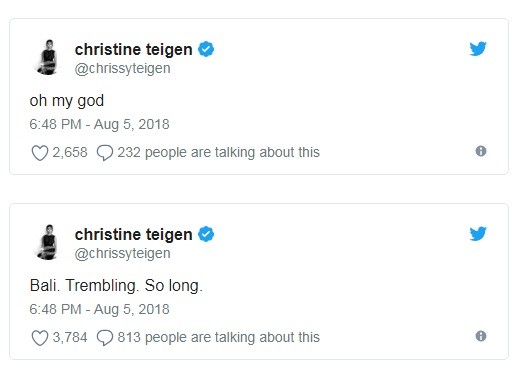
Task: Like the "Bali. Trembling." tweet heart icon
Action: tap(40, 338)
